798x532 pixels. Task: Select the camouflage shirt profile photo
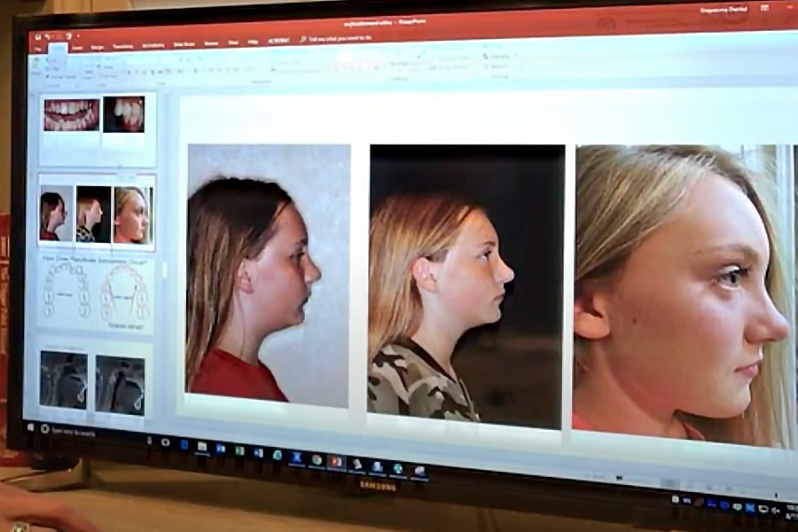coord(465,286)
